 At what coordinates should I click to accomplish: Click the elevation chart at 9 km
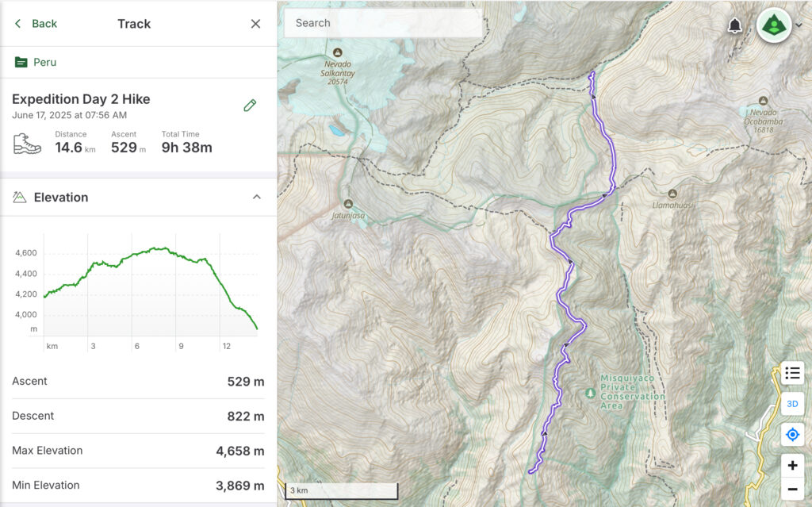181,302
